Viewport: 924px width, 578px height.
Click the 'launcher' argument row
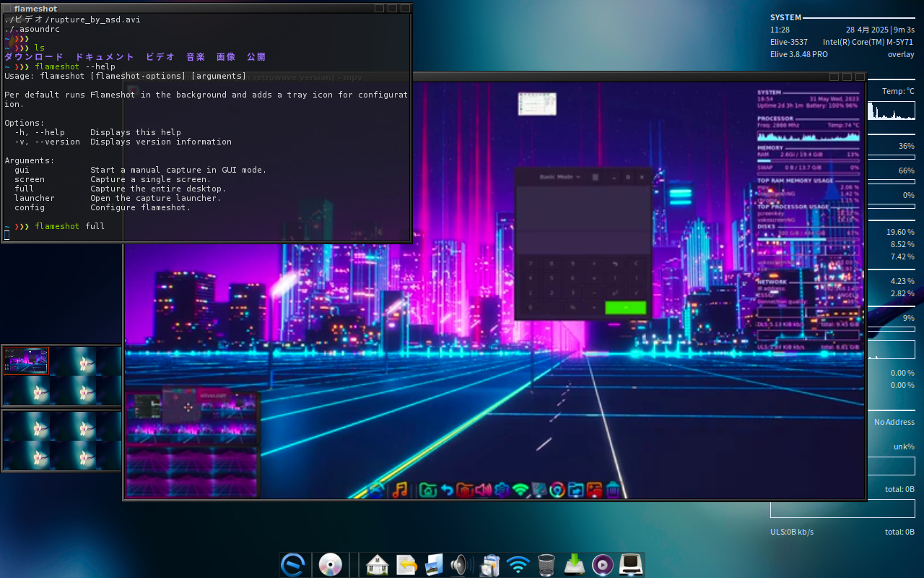click(x=118, y=198)
